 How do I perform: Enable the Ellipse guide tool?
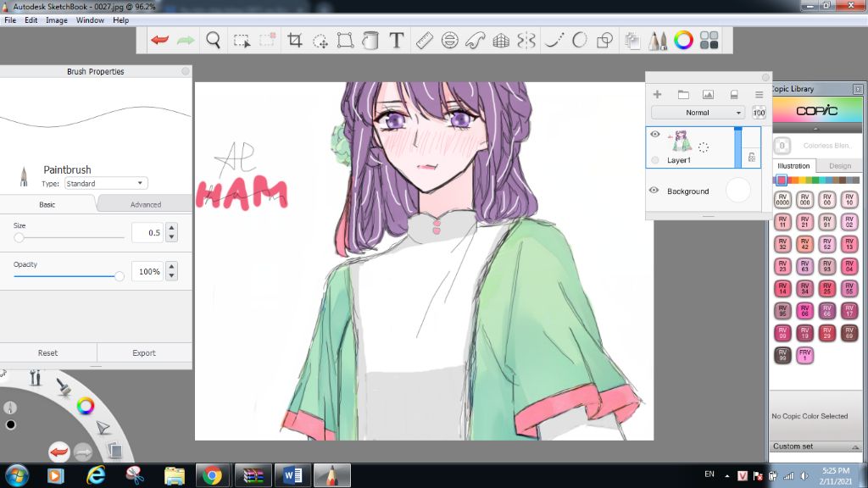(x=449, y=40)
